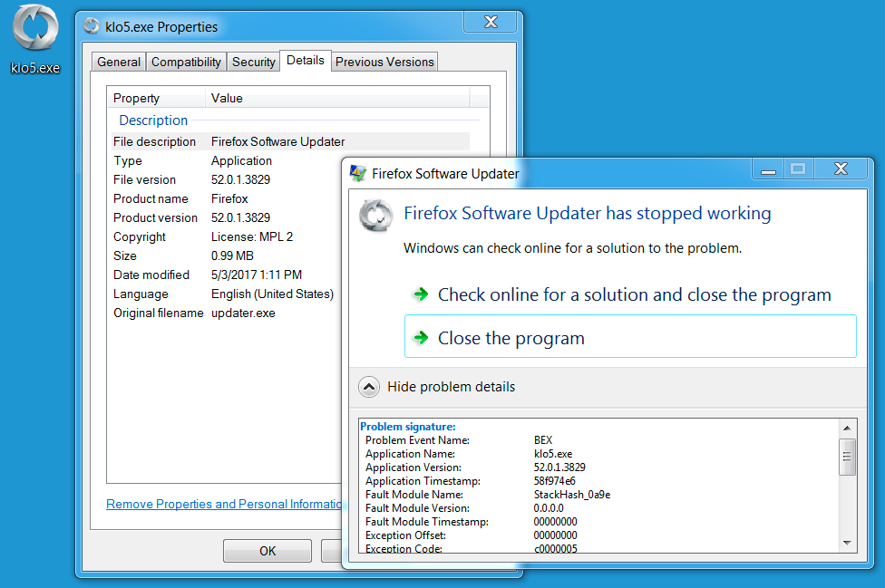Click the Exception Code c0000005 value
The image size is (885, 588).
[x=555, y=548]
